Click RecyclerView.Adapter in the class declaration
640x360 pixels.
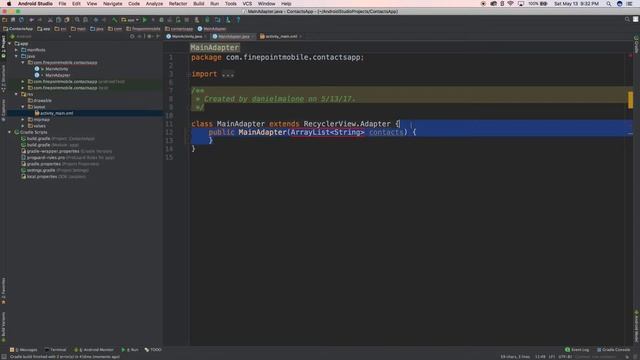pyautogui.click(x=347, y=124)
